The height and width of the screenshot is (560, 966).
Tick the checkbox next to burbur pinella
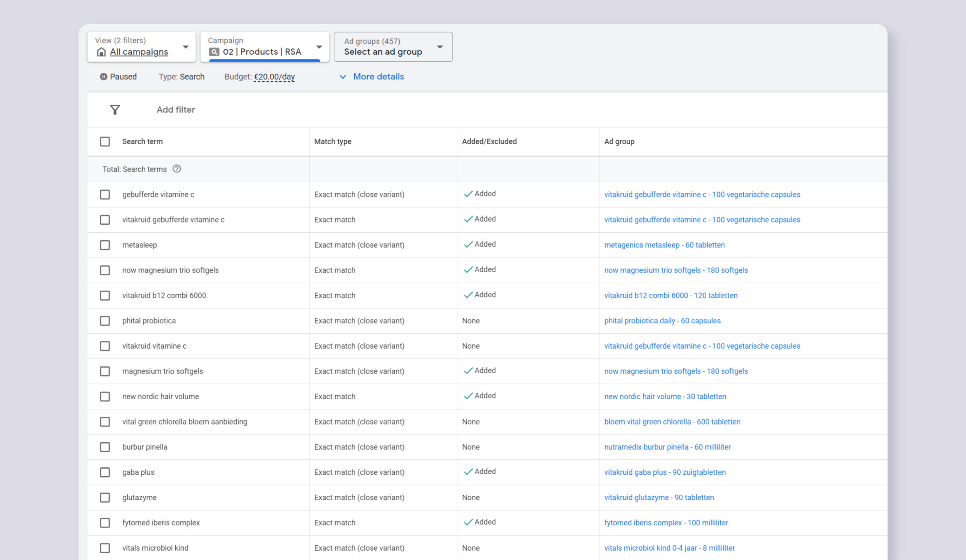105,447
